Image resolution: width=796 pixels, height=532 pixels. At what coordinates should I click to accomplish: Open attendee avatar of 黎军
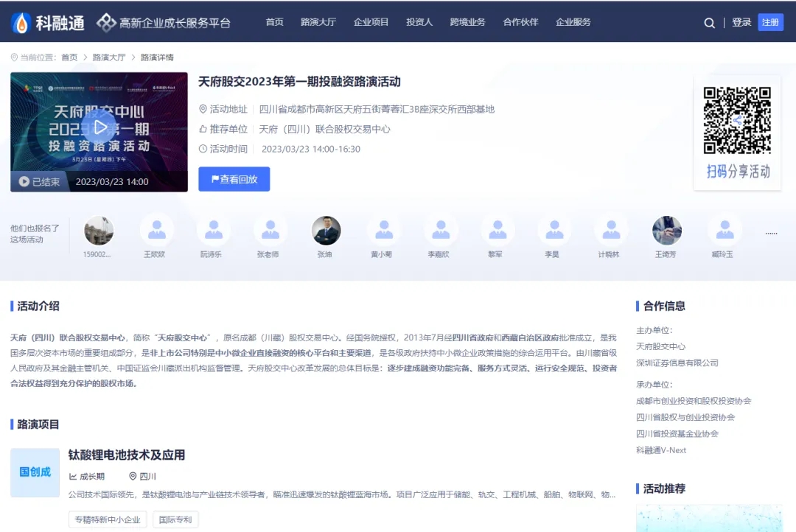point(497,231)
